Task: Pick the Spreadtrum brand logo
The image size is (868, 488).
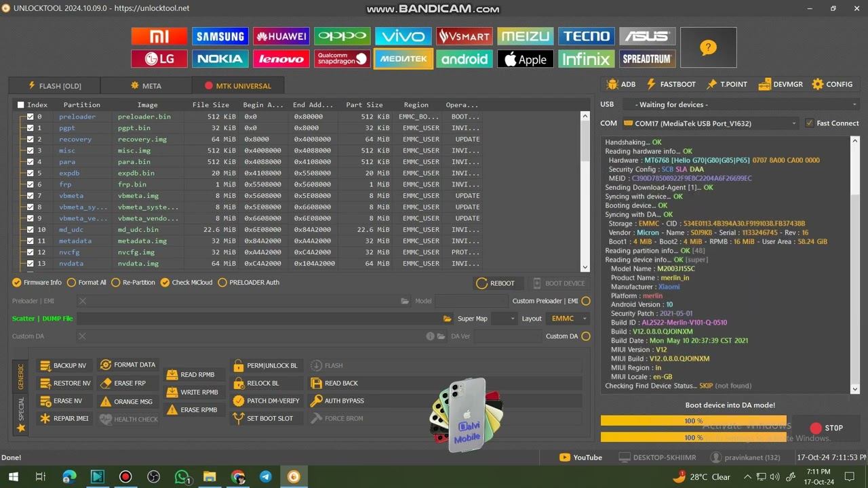Action: (648, 59)
